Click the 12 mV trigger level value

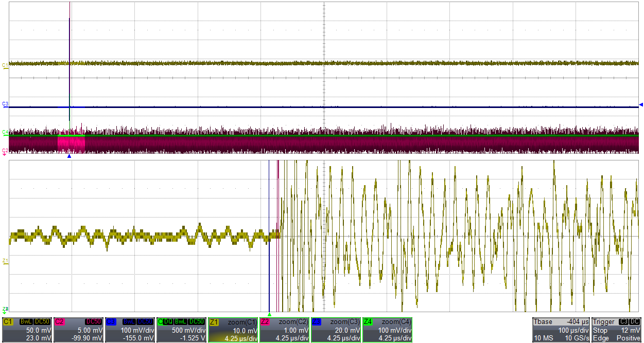631,330
